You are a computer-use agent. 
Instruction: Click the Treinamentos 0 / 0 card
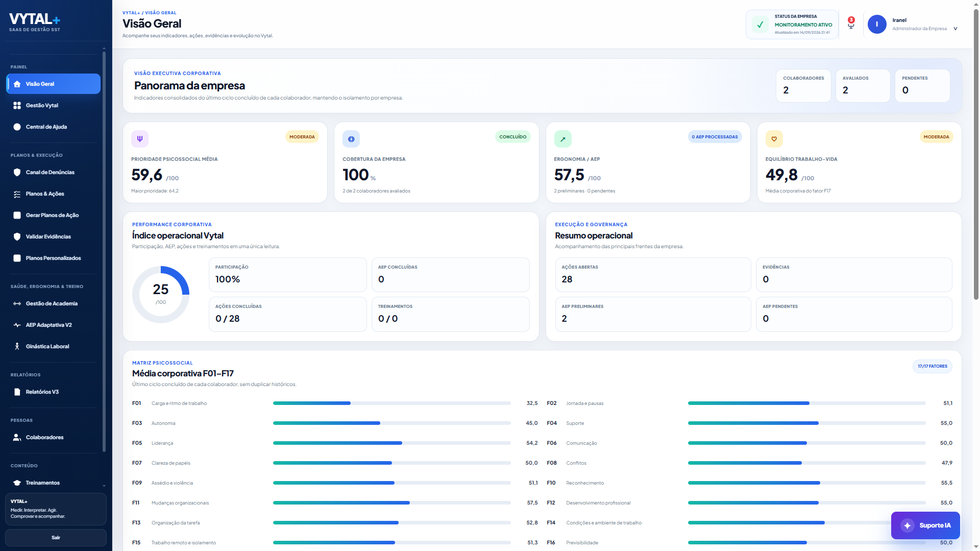[451, 314]
